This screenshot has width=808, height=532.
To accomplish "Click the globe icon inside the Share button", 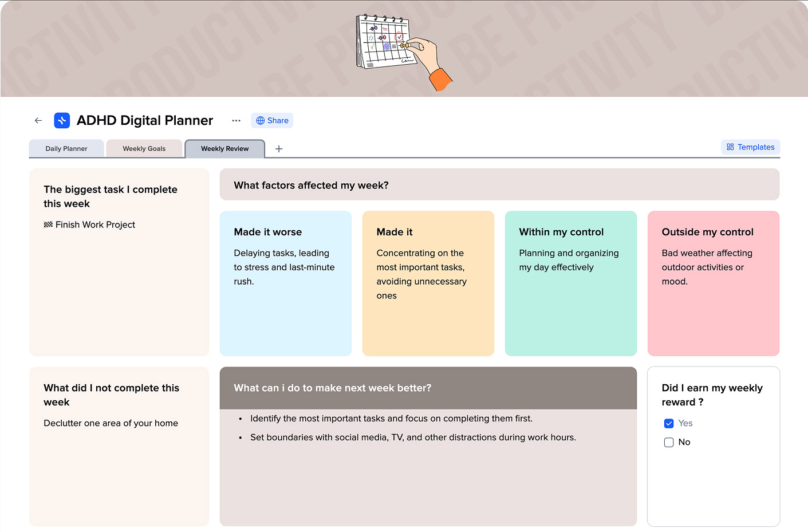I will point(261,120).
